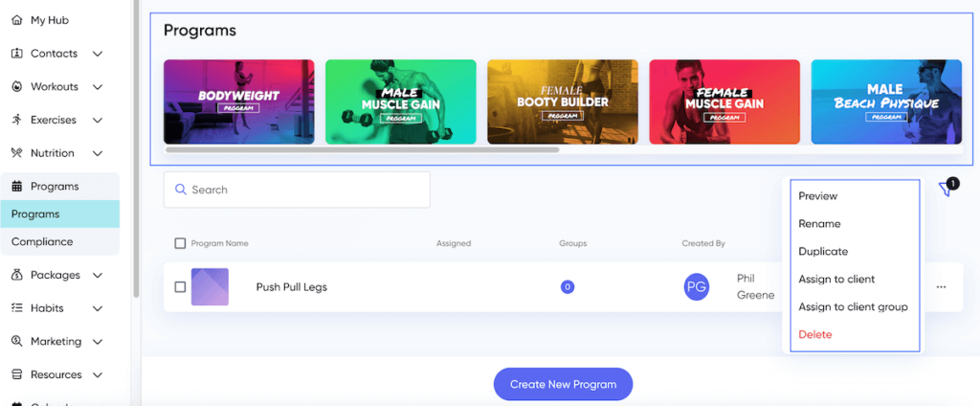
Task: Click the Nutrition utensils icon
Action: (x=16, y=153)
